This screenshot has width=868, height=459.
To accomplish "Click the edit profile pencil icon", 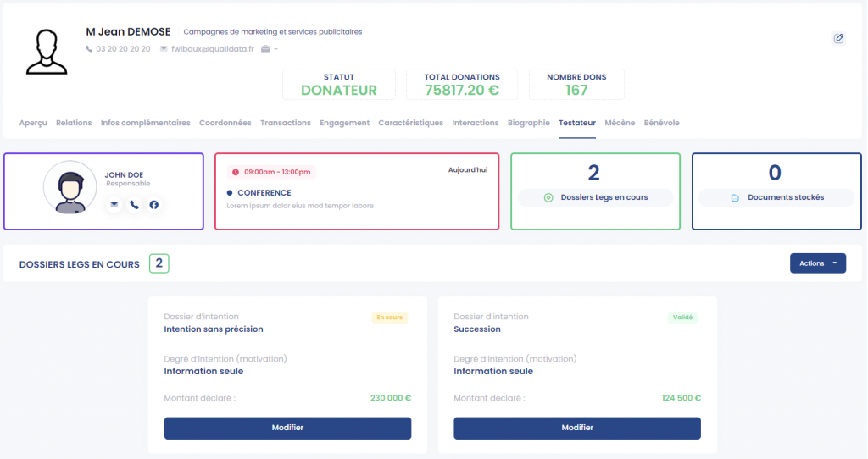I will tap(838, 38).
